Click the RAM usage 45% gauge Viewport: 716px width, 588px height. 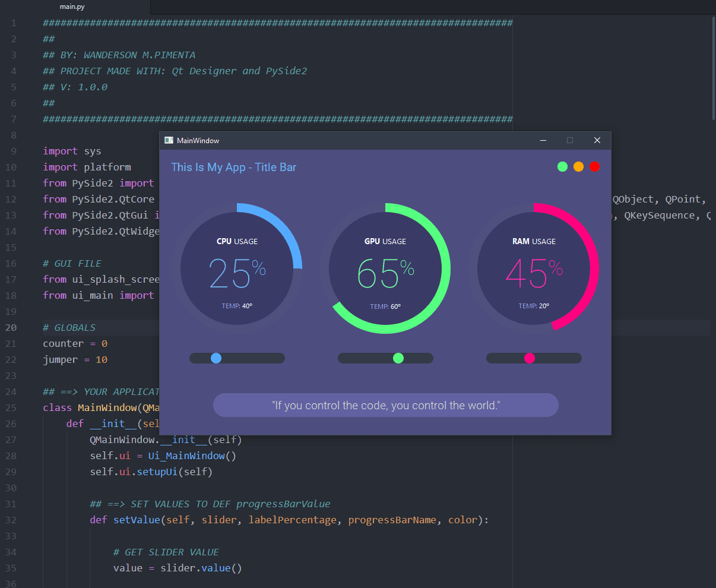pyautogui.click(x=534, y=268)
